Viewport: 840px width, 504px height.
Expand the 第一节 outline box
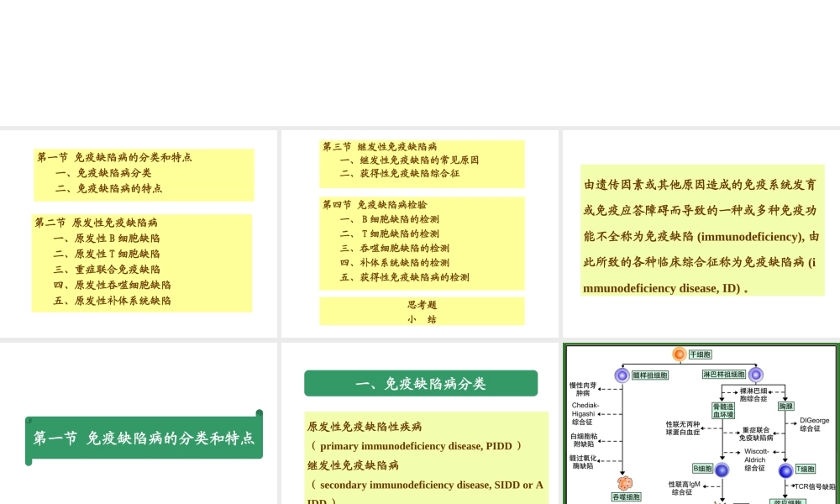click(x=143, y=174)
